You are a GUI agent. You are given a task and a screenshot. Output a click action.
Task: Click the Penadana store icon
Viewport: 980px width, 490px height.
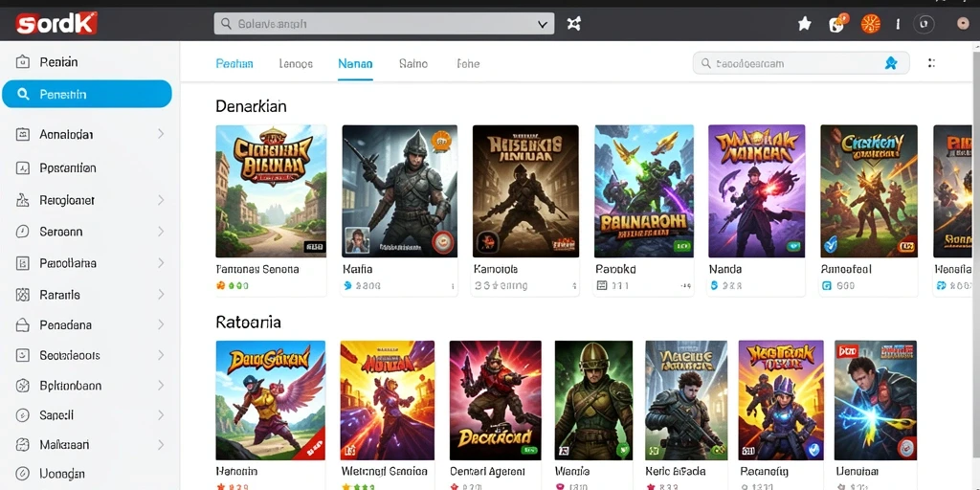pos(23,325)
